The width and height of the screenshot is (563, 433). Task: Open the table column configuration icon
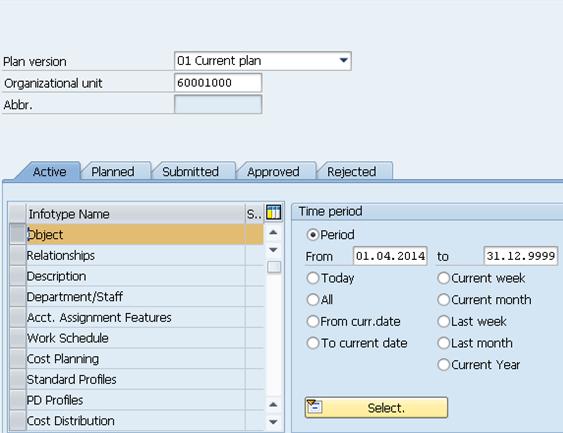274,212
